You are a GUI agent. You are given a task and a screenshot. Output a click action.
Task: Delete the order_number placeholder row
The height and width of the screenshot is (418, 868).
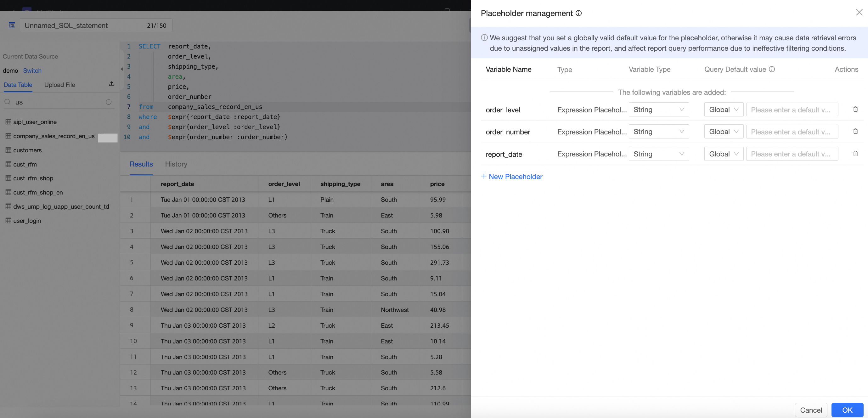(x=855, y=132)
